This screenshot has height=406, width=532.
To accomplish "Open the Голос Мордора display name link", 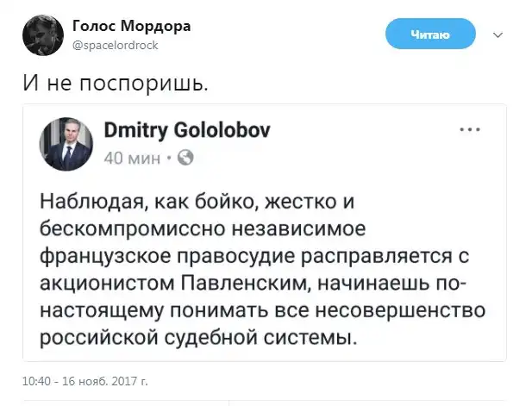I will click(x=131, y=26).
